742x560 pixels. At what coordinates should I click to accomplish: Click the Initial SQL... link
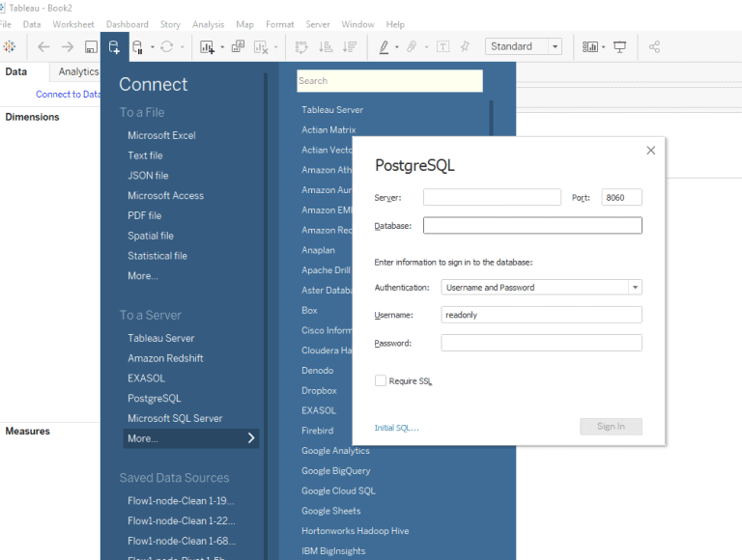point(396,428)
